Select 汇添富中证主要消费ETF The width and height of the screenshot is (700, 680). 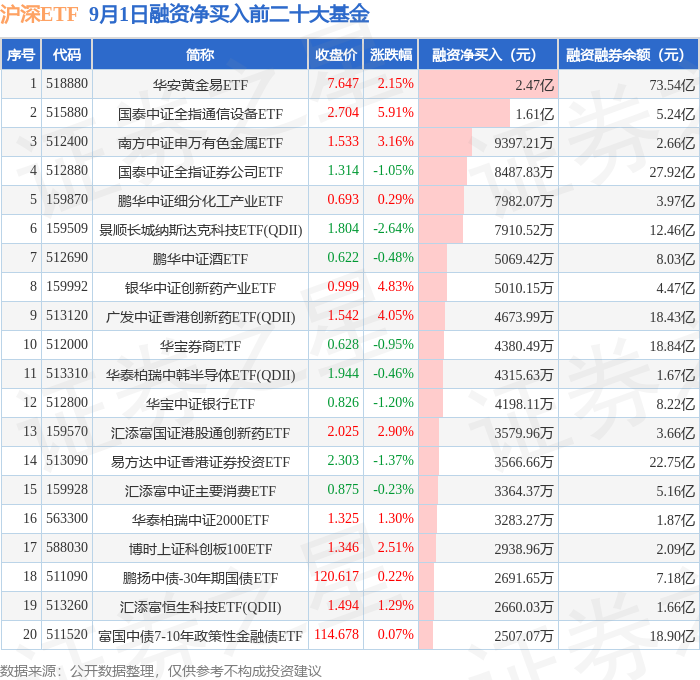point(200,491)
